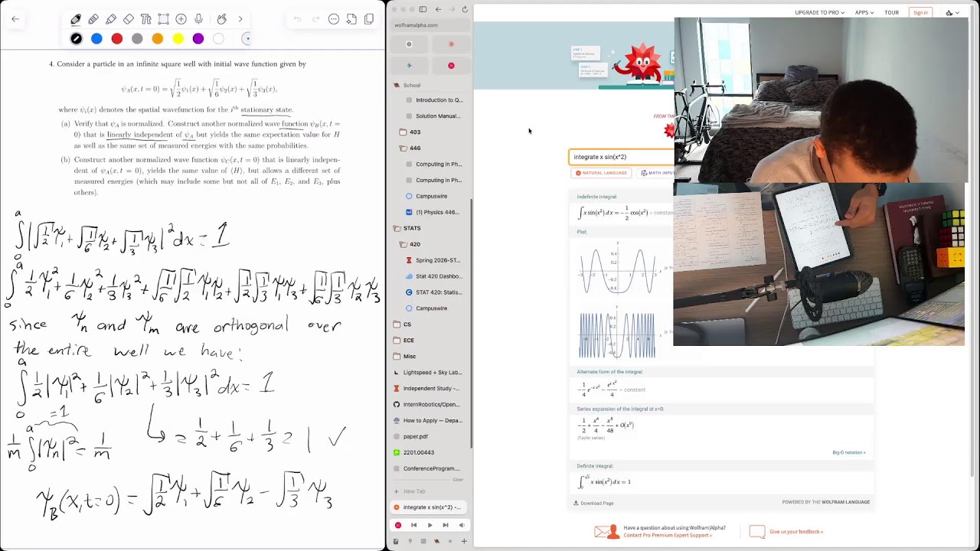Pick the black pen color

76,38
